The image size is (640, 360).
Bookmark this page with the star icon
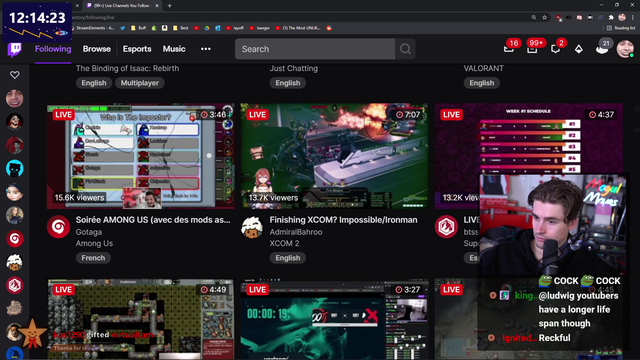[544, 18]
